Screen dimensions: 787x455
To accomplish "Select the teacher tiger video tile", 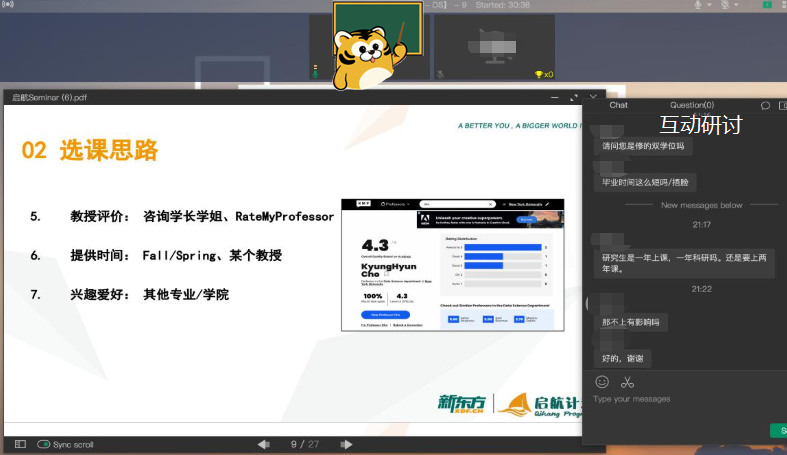I will tap(370, 46).
